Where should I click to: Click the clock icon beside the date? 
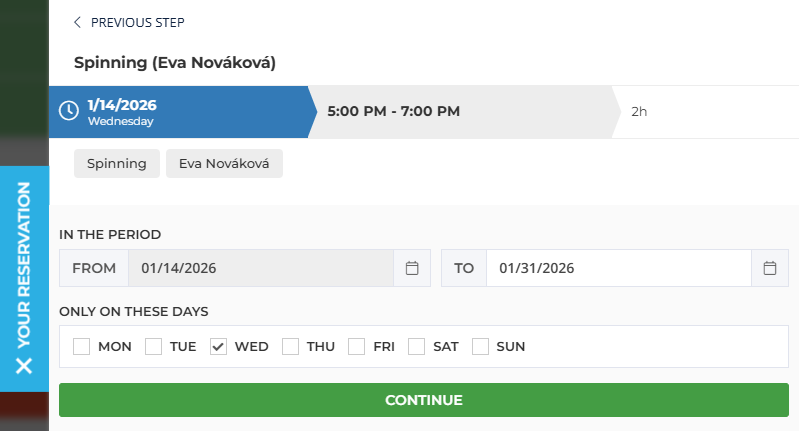click(x=69, y=111)
